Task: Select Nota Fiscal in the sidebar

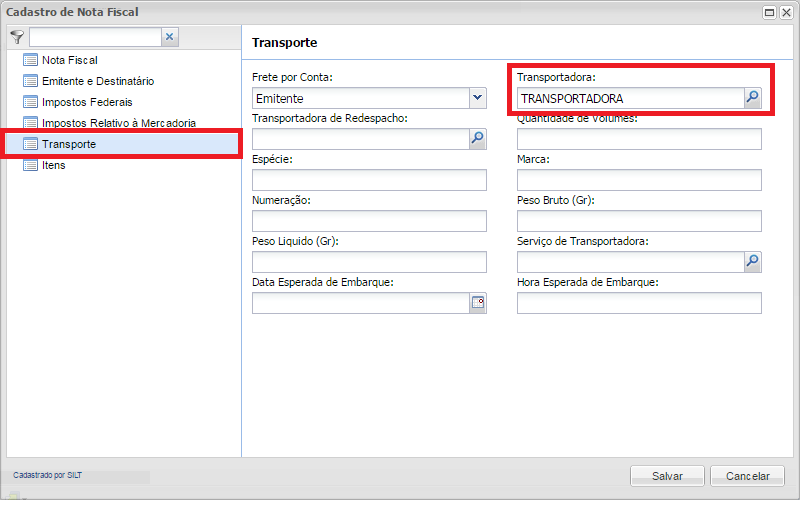Action: 69,60
